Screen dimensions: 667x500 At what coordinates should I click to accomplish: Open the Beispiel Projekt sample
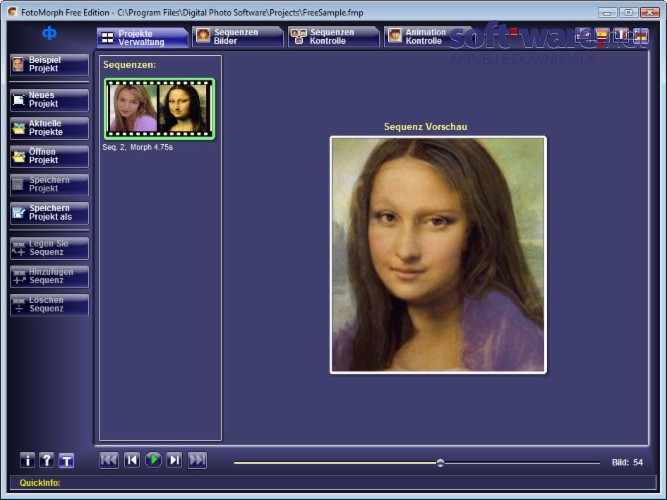tap(49, 64)
